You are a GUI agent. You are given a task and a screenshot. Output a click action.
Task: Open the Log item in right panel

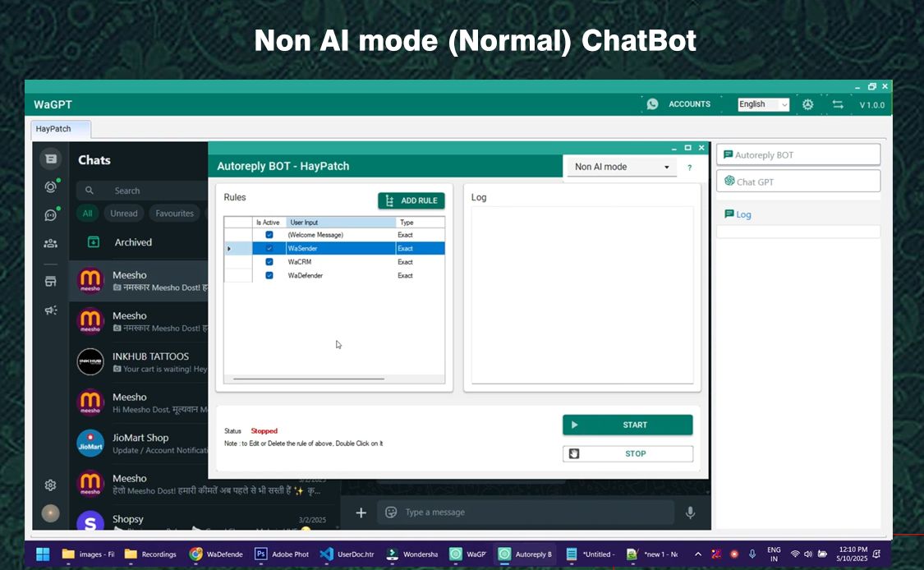(738, 214)
